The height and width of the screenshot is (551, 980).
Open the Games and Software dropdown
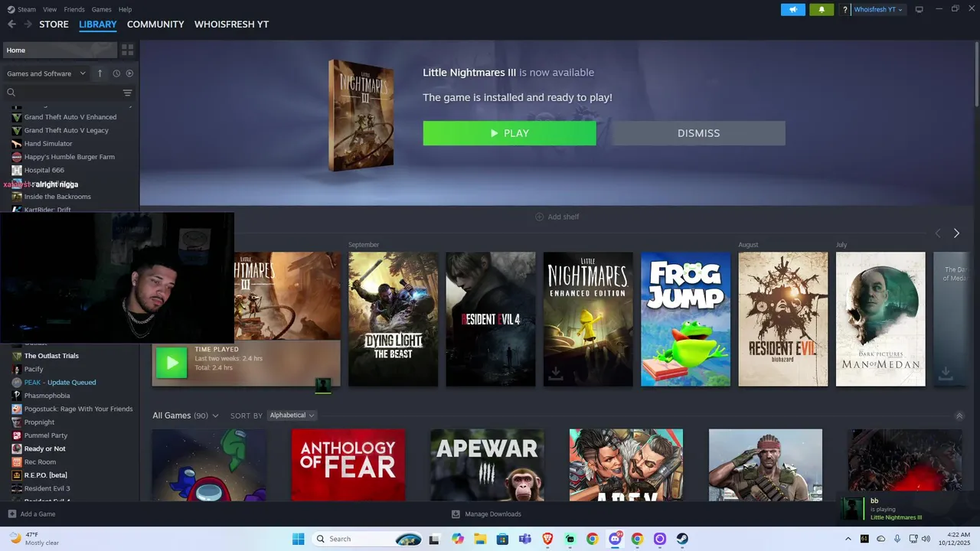pyautogui.click(x=46, y=73)
